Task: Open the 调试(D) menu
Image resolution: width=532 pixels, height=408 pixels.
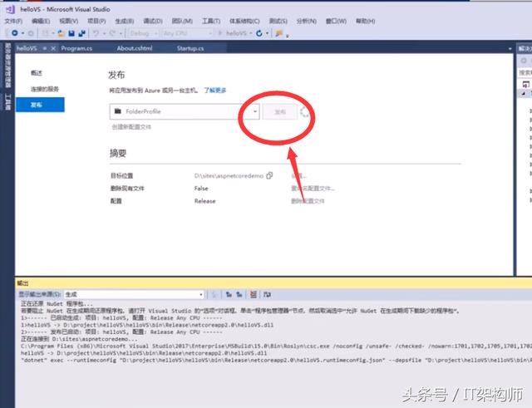Action: click(x=153, y=21)
